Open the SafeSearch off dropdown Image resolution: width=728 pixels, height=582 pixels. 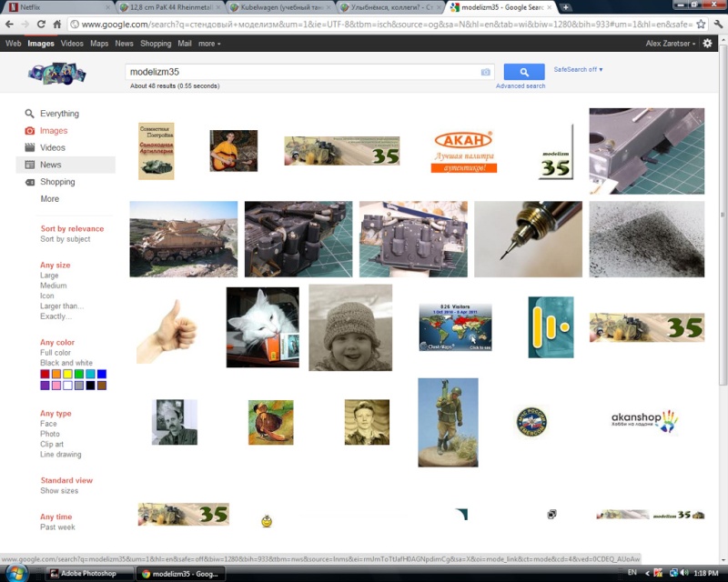[x=578, y=69]
